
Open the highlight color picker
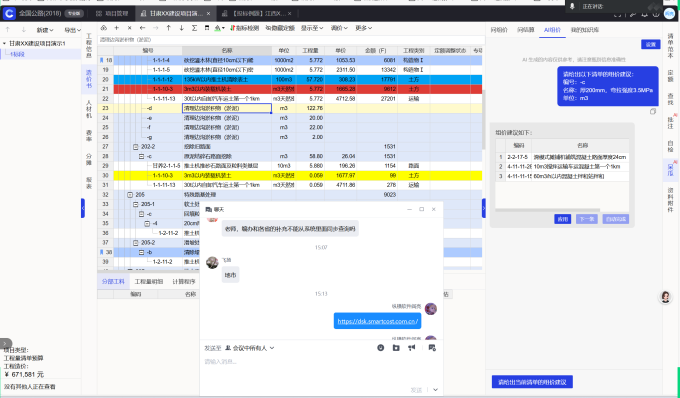click(219, 28)
